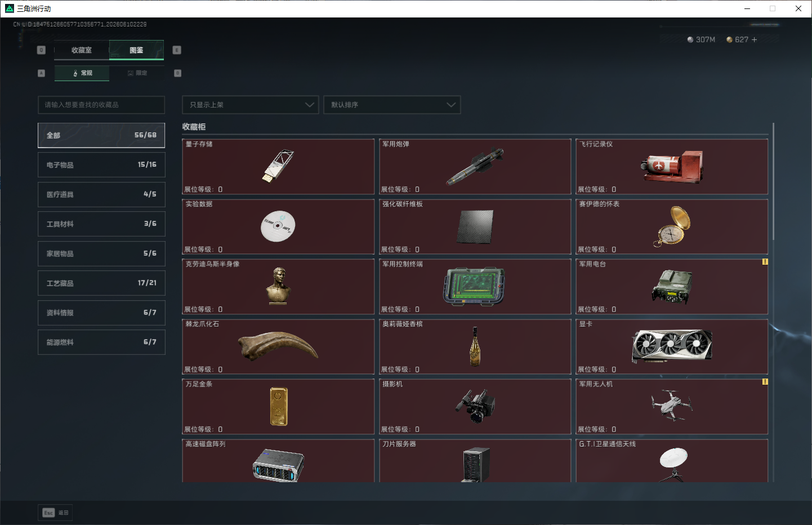Screen dimensions: 812x525
Task: Filter by 电子物品 category
Action: [x=101, y=165]
